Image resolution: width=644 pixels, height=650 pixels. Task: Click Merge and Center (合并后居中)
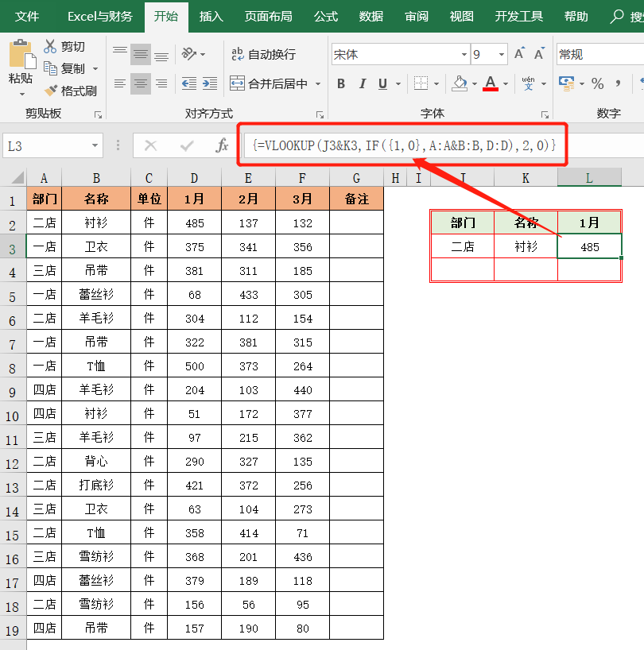tap(269, 83)
